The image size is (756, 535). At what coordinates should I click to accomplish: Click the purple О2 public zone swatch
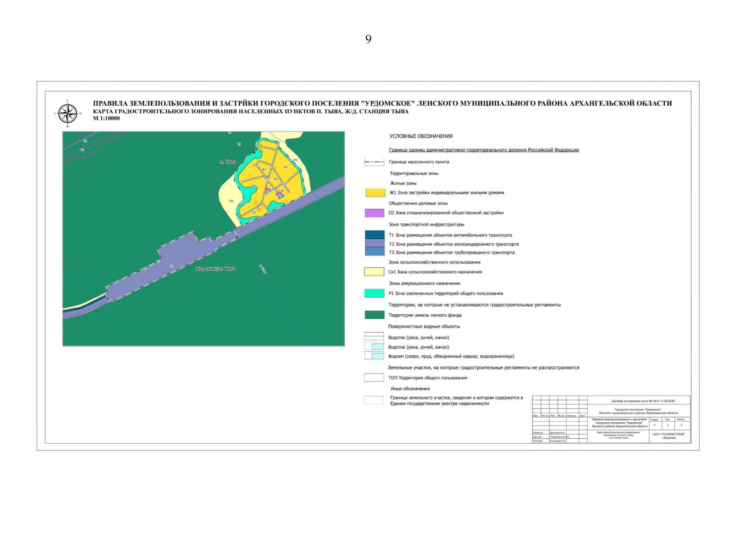coord(375,213)
